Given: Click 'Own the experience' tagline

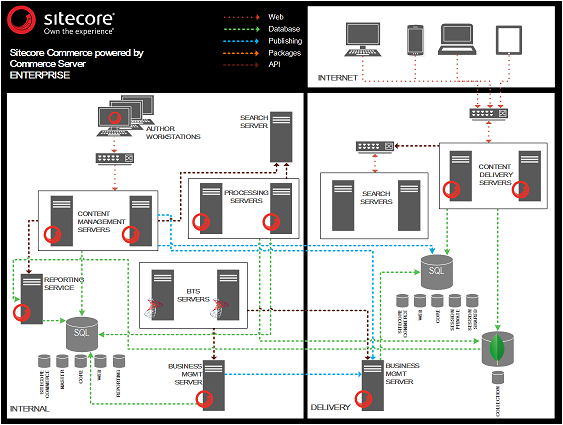Looking at the screenshot, I should point(79,31).
